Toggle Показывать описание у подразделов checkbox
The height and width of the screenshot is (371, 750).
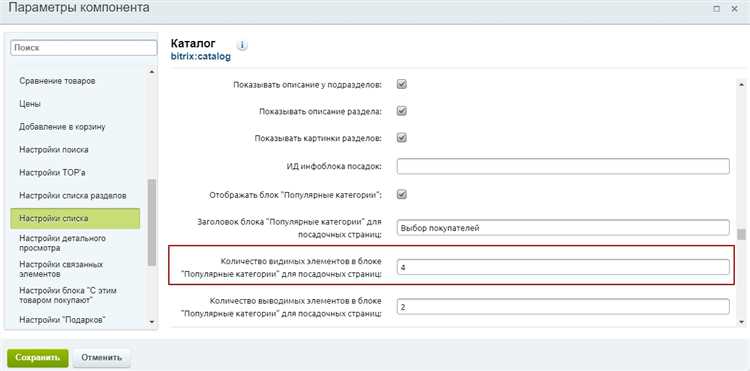point(402,84)
